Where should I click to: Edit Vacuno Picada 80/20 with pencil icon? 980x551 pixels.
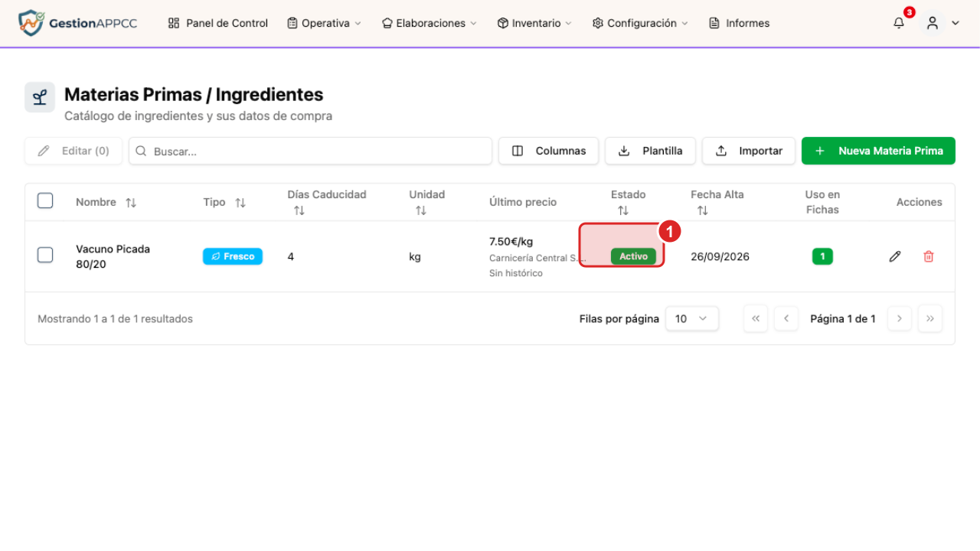[x=895, y=256]
